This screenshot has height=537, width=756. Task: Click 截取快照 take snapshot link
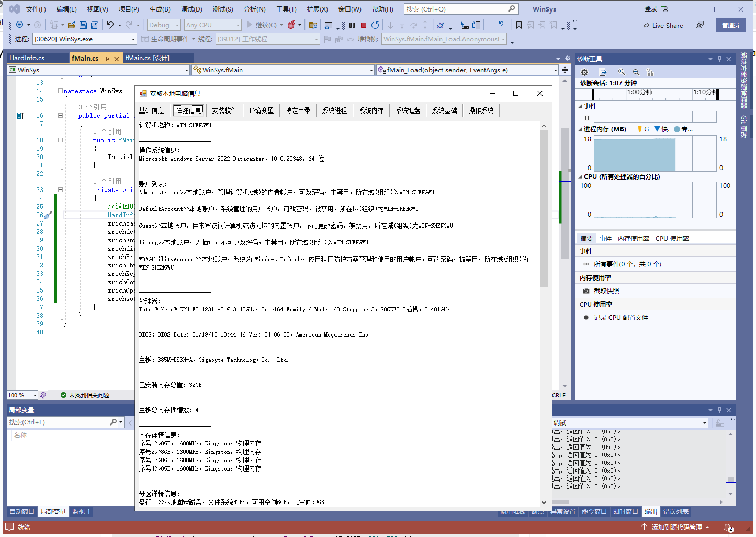click(x=606, y=291)
